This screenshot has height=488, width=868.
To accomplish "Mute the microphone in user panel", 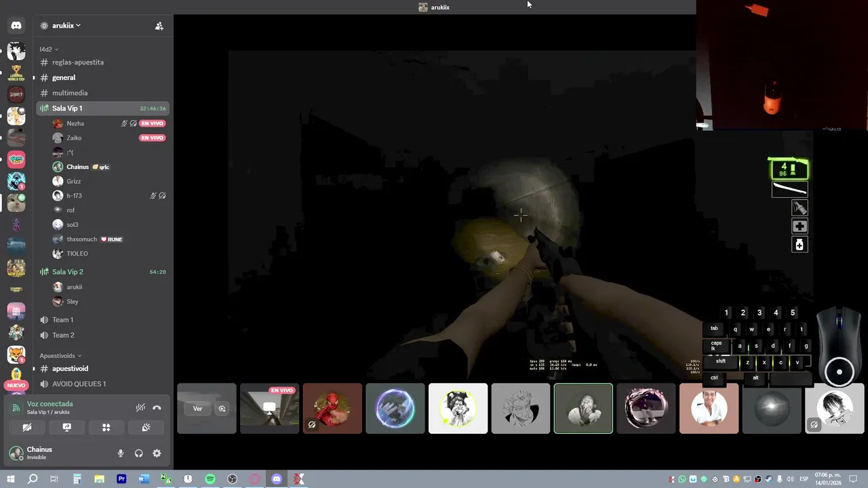I will [x=121, y=453].
